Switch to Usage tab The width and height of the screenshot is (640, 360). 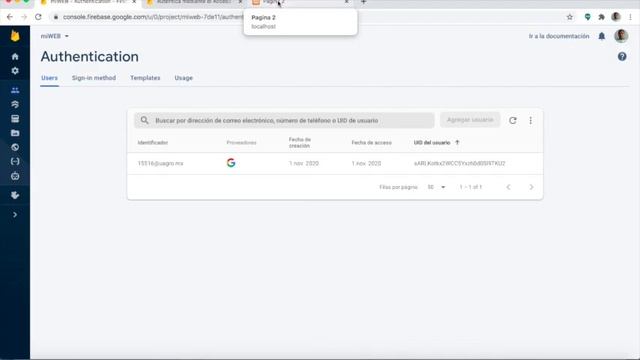point(184,78)
